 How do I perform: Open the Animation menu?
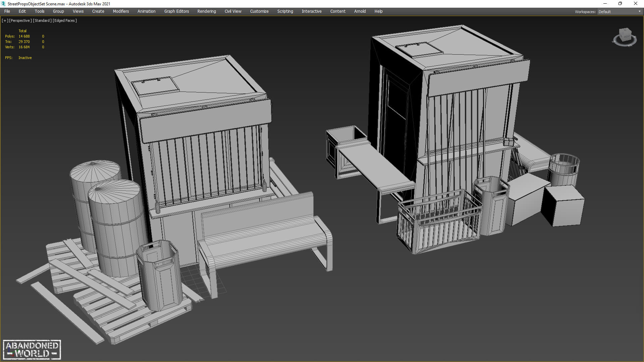(147, 11)
